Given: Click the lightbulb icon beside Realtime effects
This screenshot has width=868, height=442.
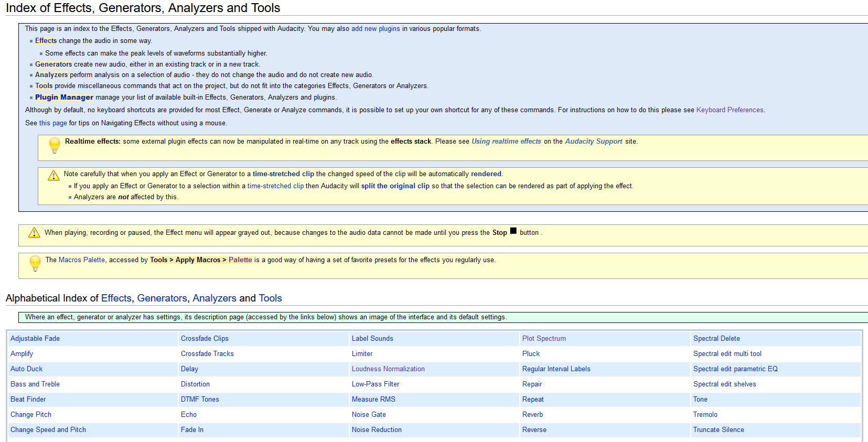Looking at the screenshot, I should (x=55, y=145).
